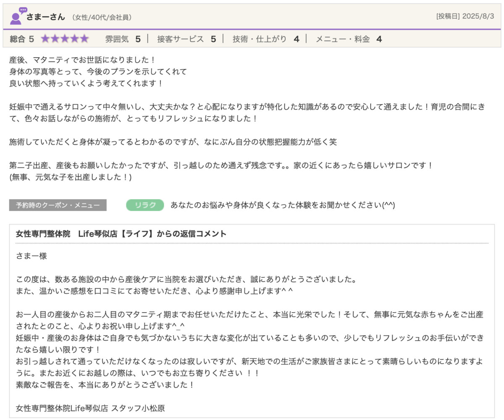The height and width of the screenshot is (420, 504).
Task: Click the 投稿日 2025/8/3 date
Action: [x=465, y=17]
